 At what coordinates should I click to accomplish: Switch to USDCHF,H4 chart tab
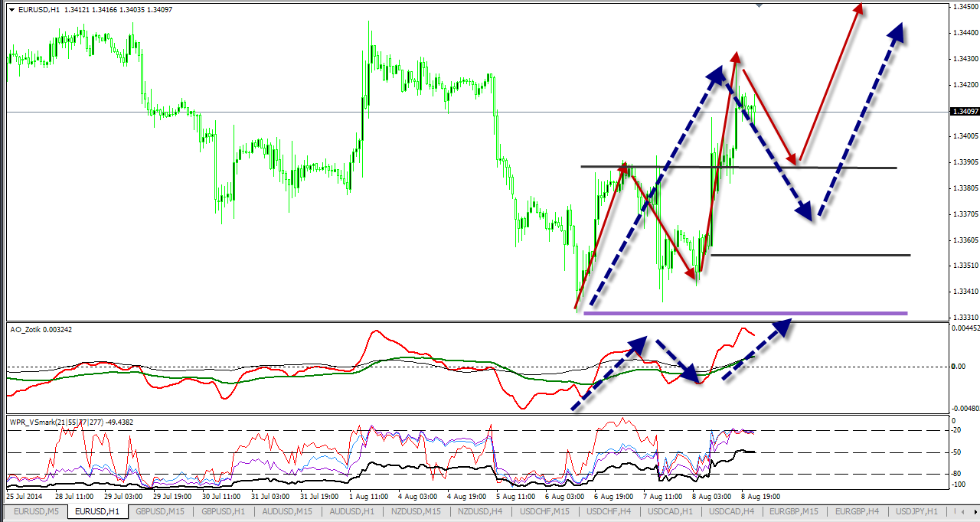pos(607,511)
